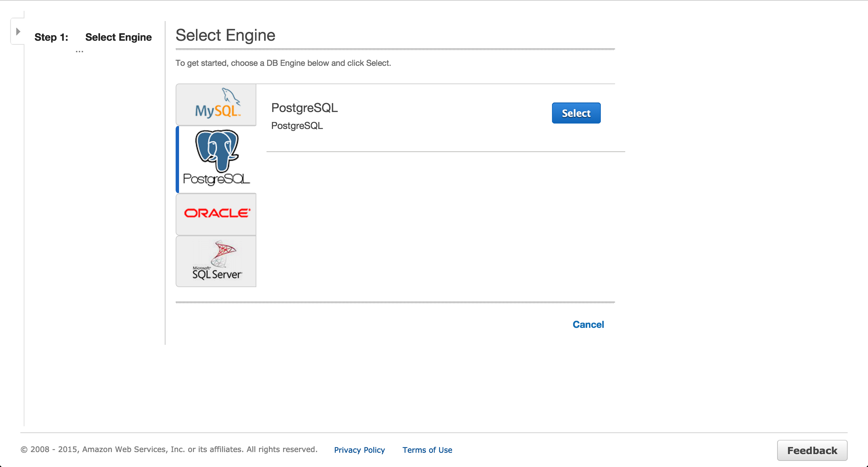Click the Select Engine page heading

(x=225, y=35)
